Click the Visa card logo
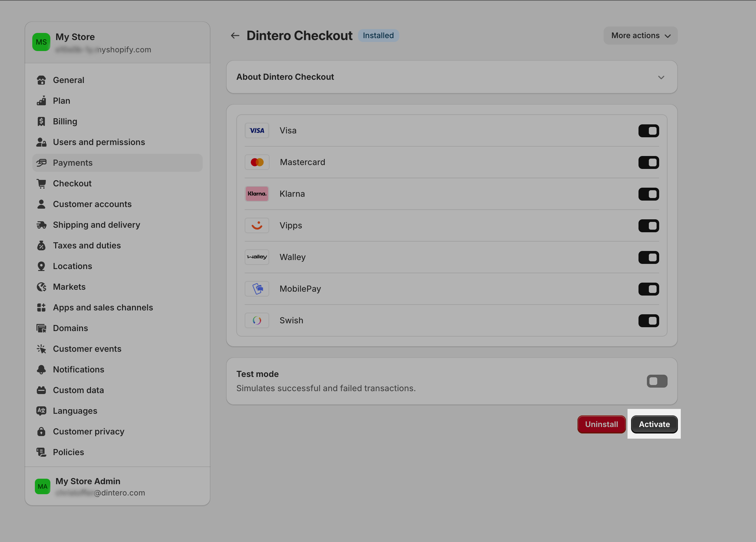The image size is (756, 542). pos(257,130)
